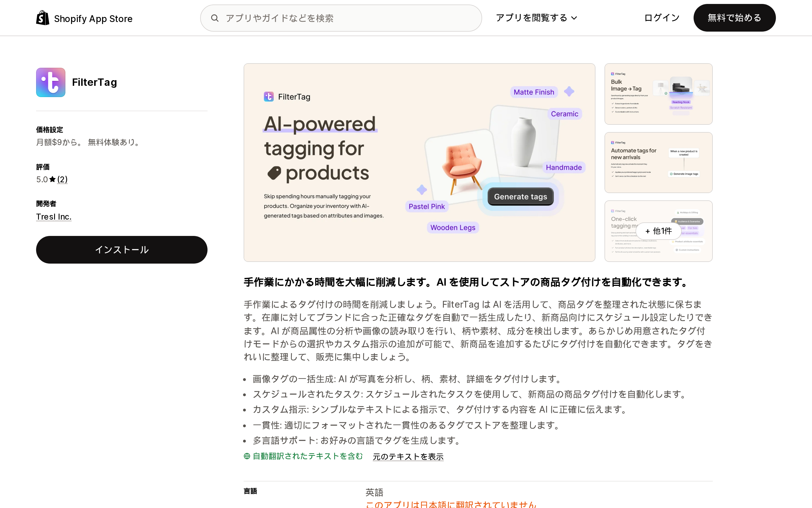Screen dimensions: 812x508
Task: Click the 言語 section label
Action: pos(250,491)
